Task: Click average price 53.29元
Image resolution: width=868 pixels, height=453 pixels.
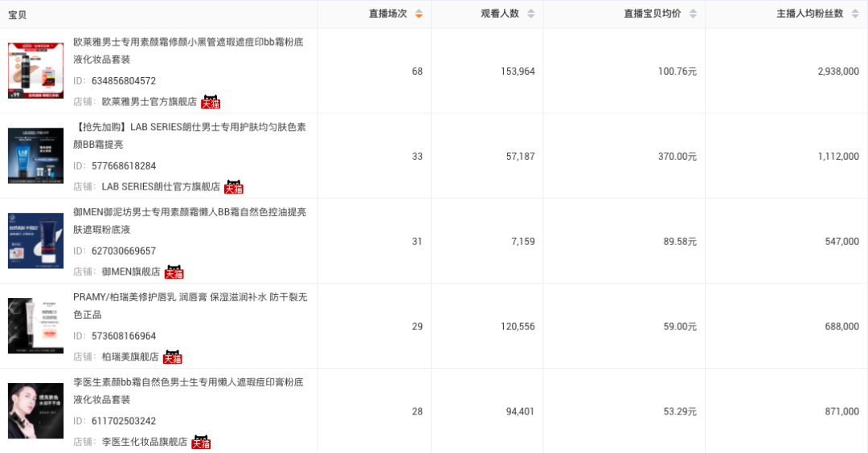Action: pyautogui.click(x=680, y=412)
